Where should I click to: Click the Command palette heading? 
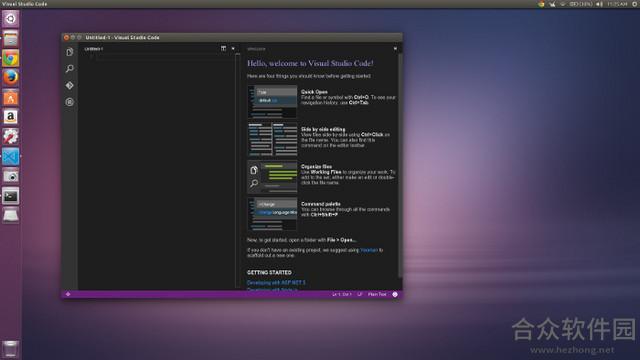pyautogui.click(x=321, y=204)
